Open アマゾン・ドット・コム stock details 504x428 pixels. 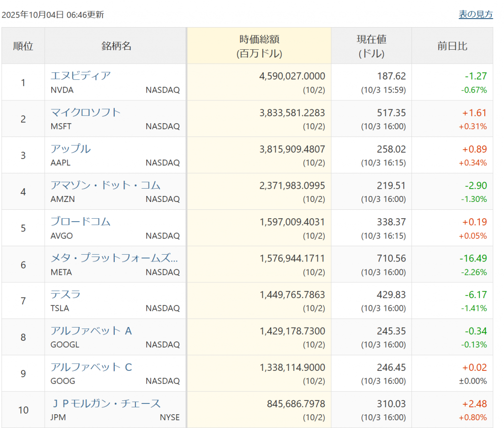click(x=105, y=185)
